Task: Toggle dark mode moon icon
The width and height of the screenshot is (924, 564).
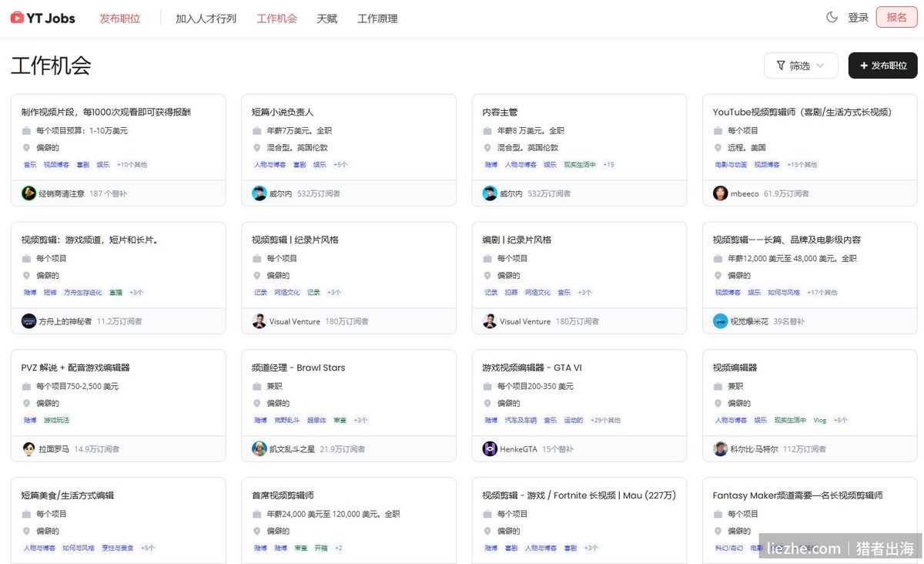Action: (832, 17)
